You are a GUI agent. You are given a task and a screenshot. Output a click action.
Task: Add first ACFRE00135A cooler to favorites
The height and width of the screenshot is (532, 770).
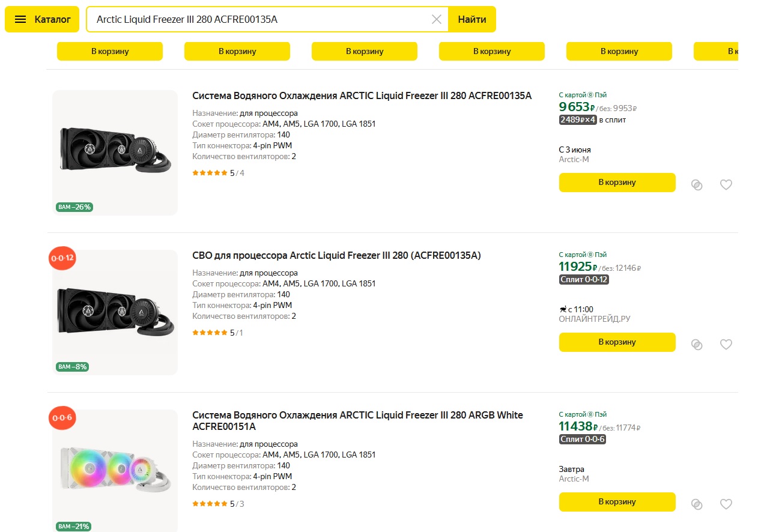tap(726, 185)
